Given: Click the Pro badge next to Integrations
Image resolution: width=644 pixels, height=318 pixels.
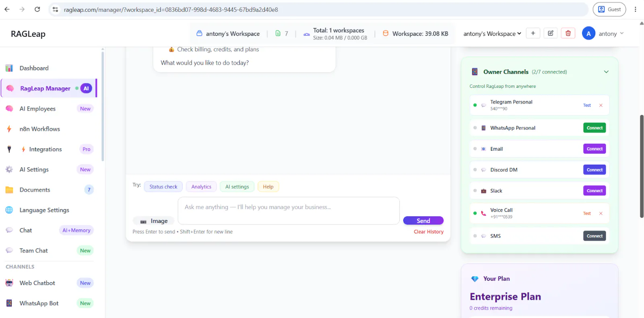Looking at the screenshot, I should (87, 149).
